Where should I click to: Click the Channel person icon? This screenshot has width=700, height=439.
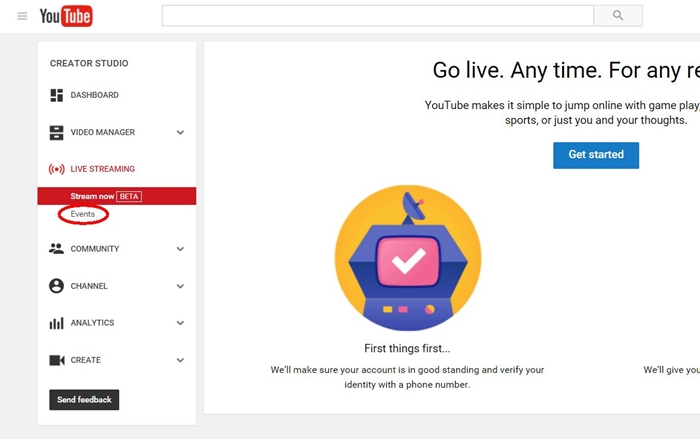coord(57,286)
